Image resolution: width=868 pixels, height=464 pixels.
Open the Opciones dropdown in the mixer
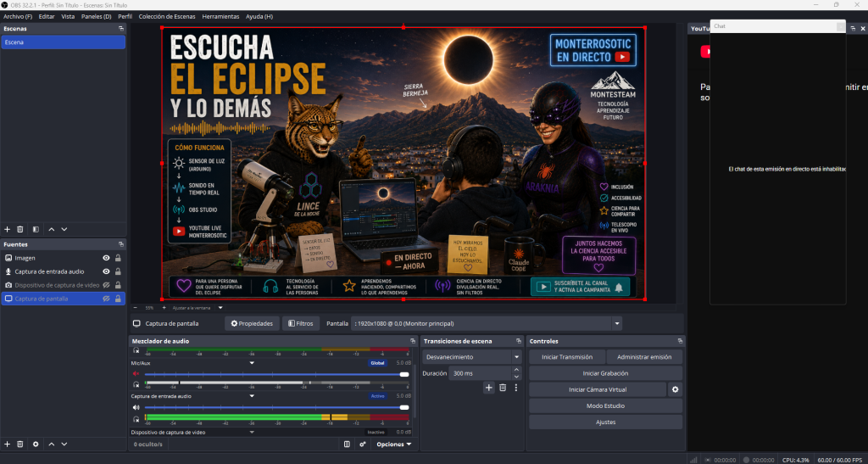tap(393, 444)
